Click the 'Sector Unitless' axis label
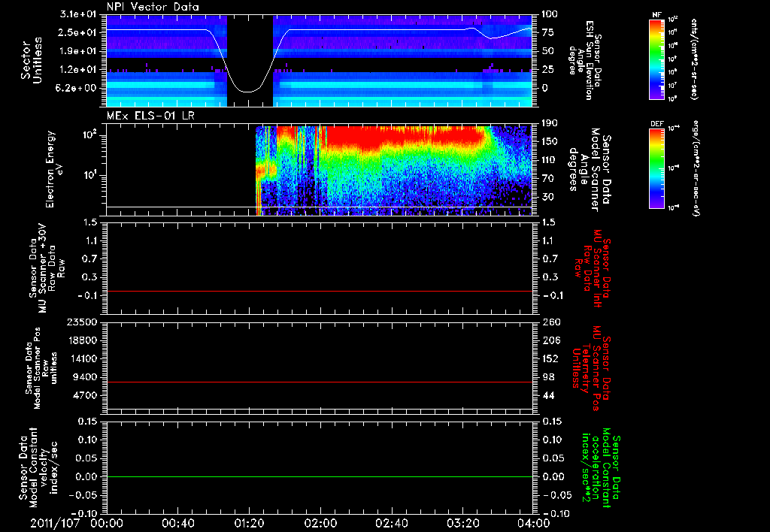This screenshot has width=770, height=532. coord(31,60)
